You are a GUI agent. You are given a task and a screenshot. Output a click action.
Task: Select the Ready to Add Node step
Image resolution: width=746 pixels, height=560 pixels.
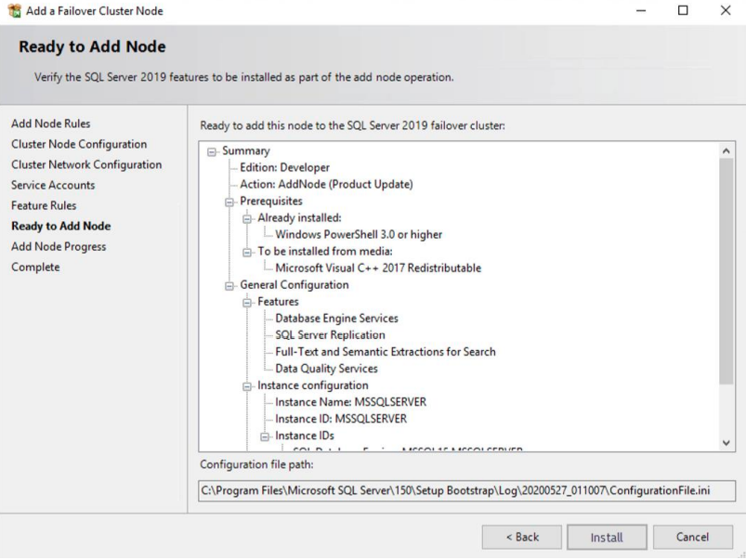[x=61, y=226]
